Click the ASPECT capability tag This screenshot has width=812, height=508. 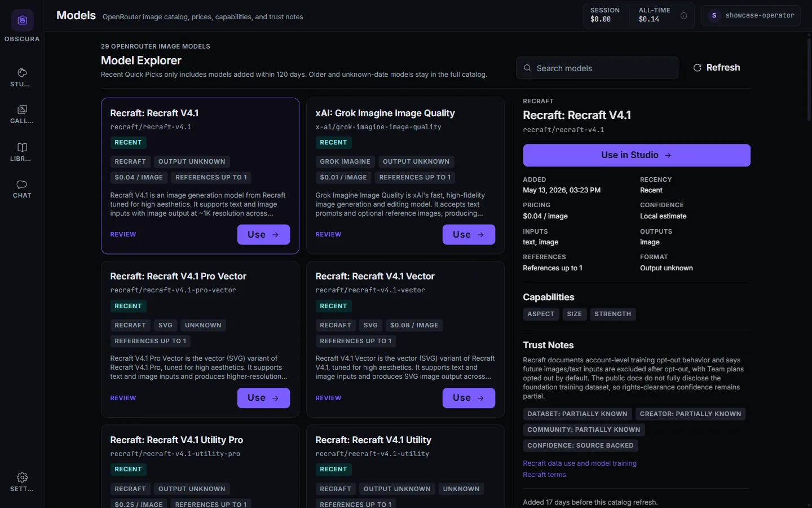tap(541, 314)
